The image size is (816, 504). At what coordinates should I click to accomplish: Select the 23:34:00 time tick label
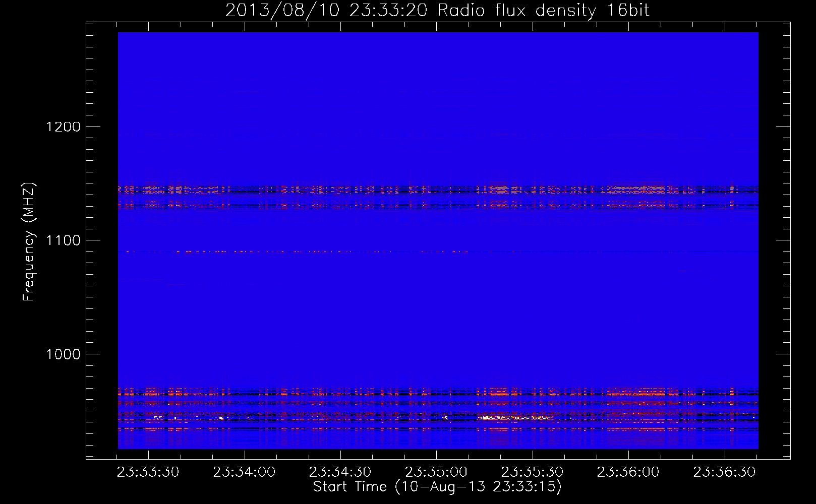[245, 472]
